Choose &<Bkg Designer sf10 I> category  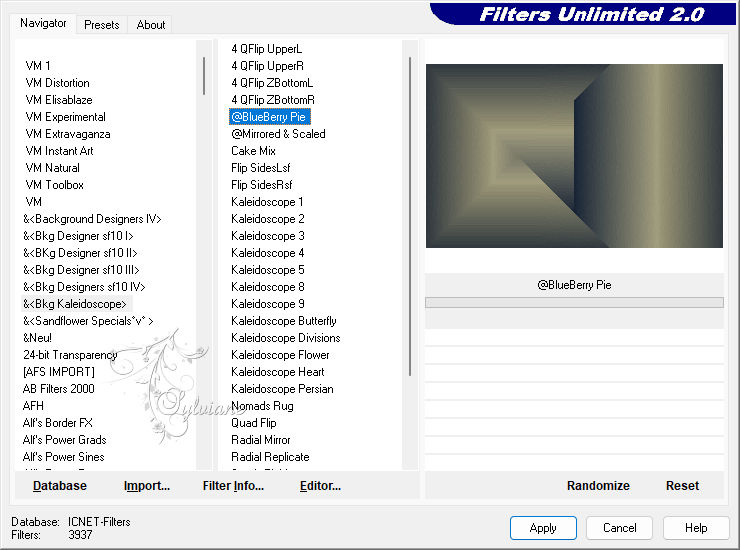tap(78, 236)
